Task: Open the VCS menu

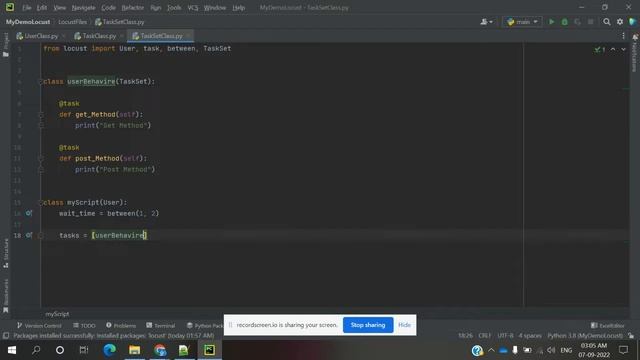Action: coord(193,7)
